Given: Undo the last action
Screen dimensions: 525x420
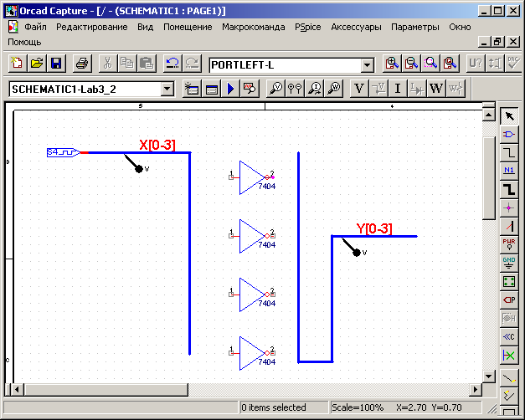Looking at the screenshot, I should coord(172,63).
